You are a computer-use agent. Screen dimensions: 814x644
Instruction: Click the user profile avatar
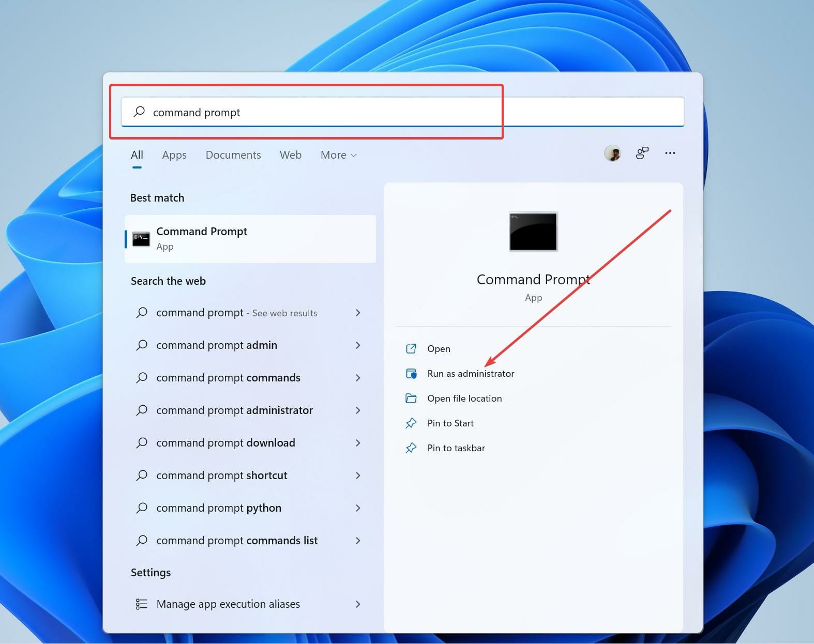613,153
